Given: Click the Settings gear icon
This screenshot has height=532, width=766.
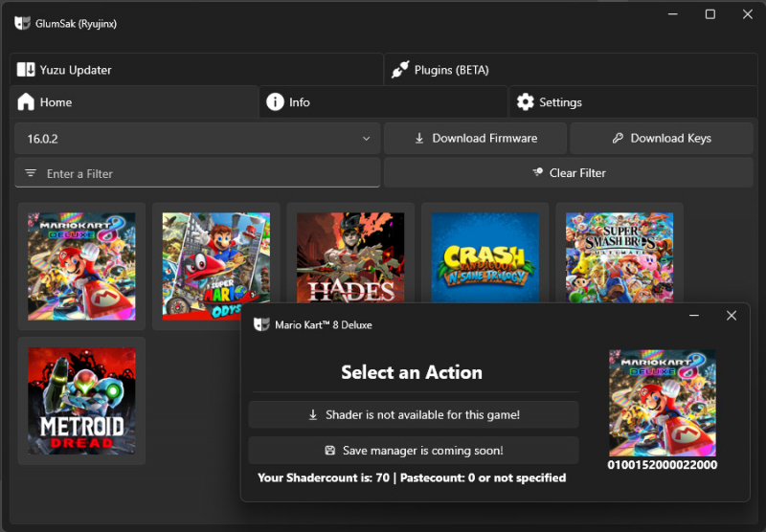Looking at the screenshot, I should point(525,102).
